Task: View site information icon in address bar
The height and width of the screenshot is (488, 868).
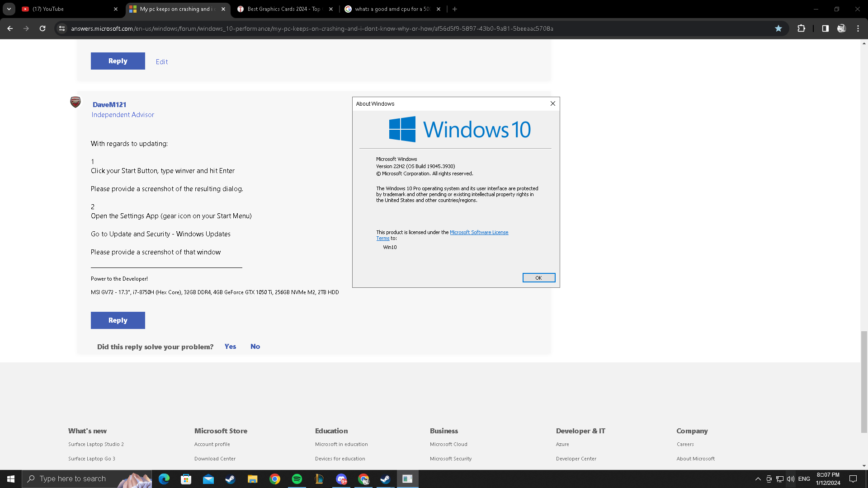Action: pyautogui.click(x=62, y=28)
